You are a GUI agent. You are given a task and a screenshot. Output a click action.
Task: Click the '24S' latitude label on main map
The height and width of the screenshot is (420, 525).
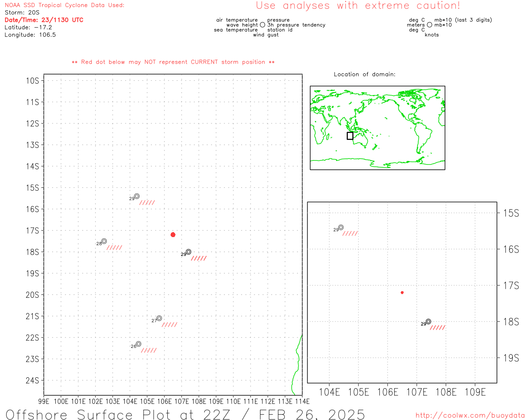click(32, 381)
